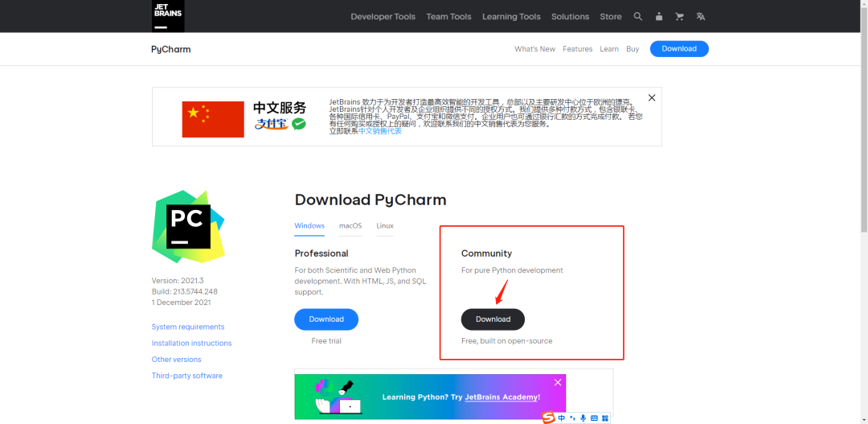Open the Sogou soft keyboard icon
Screen dimensions: 868x424
click(594, 418)
